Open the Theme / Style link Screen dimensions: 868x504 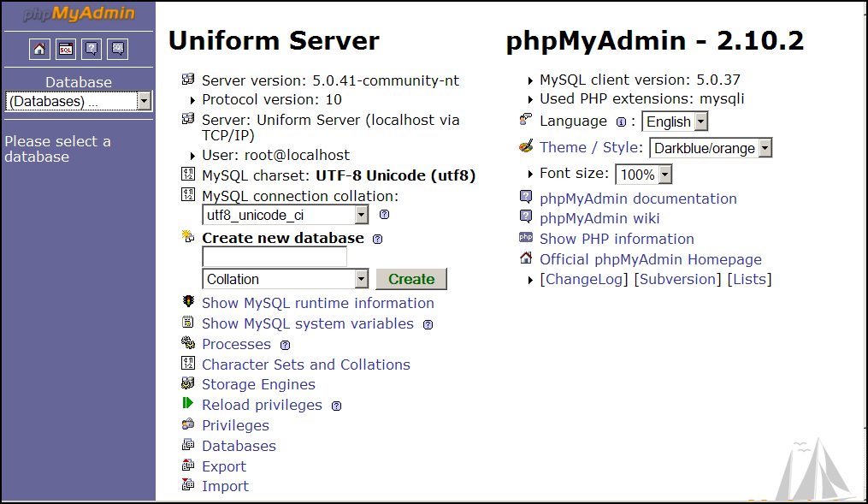pyautogui.click(x=589, y=147)
